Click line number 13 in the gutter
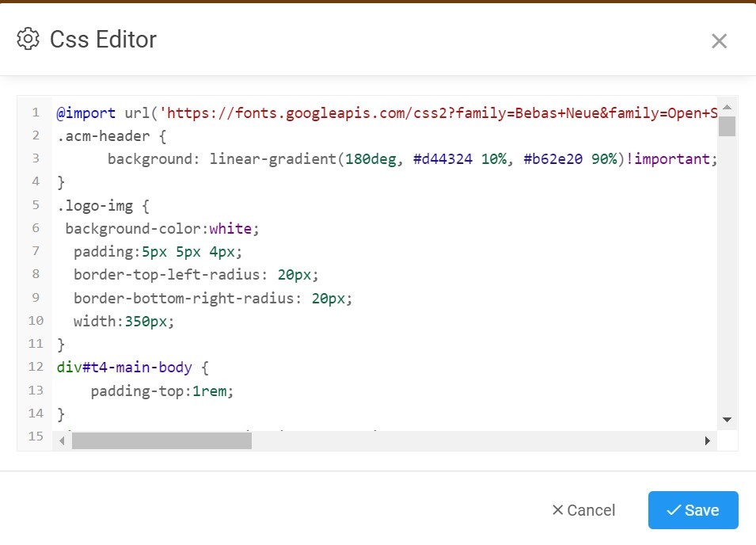 [35, 391]
